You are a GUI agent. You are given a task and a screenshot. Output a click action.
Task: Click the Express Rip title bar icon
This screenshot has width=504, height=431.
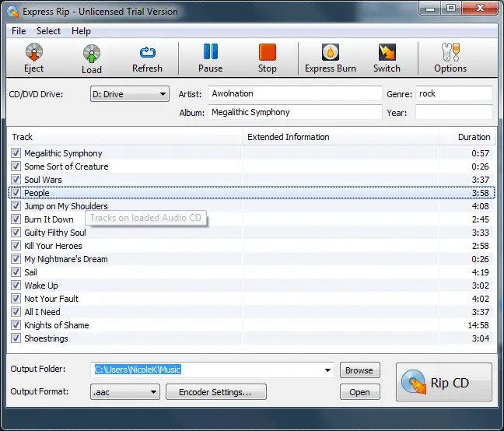(x=13, y=12)
